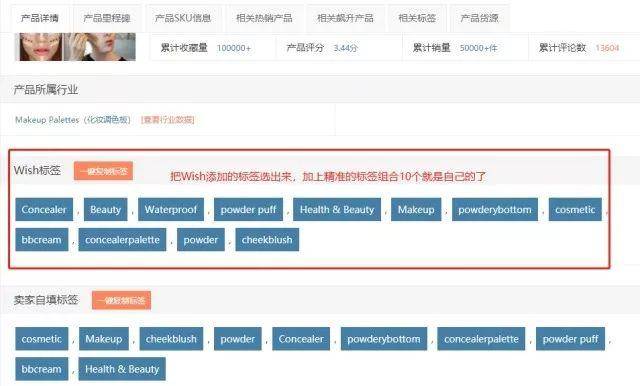Select powder tag in 卖家自填标签
This screenshot has height=386, width=640.
pos(238,339)
